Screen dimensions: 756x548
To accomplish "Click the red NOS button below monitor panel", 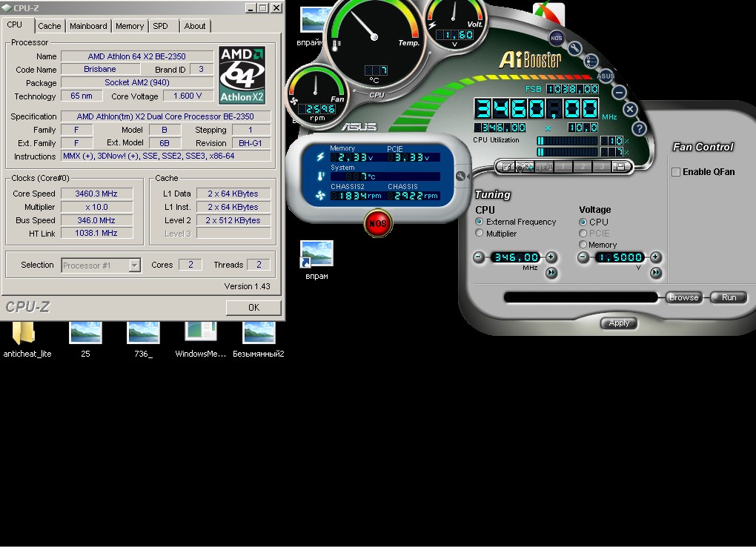I will [377, 223].
